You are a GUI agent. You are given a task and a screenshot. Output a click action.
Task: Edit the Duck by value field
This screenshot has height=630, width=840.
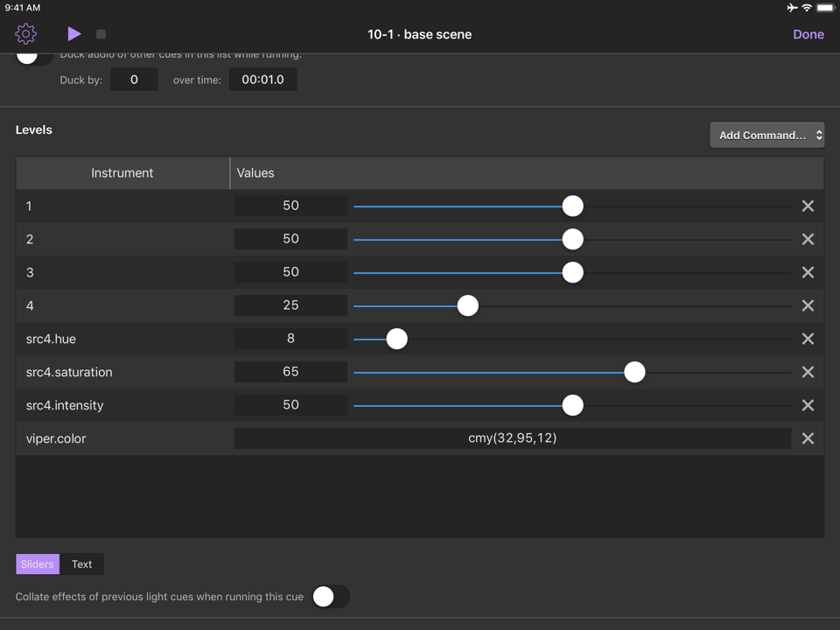tap(134, 80)
